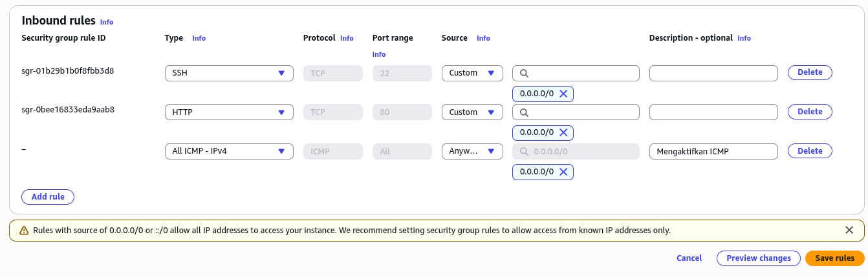The height and width of the screenshot is (279, 868).
Task: Delete the All ICMP - IPv4 rule
Action: [x=810, y=150]
